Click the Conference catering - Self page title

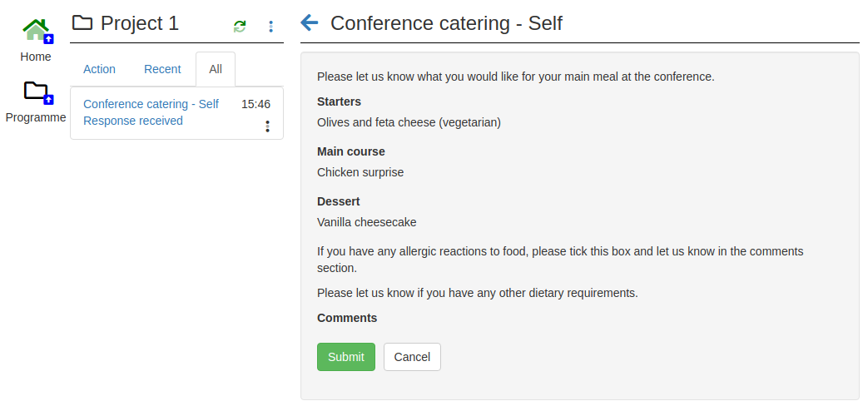coord(446,23)
